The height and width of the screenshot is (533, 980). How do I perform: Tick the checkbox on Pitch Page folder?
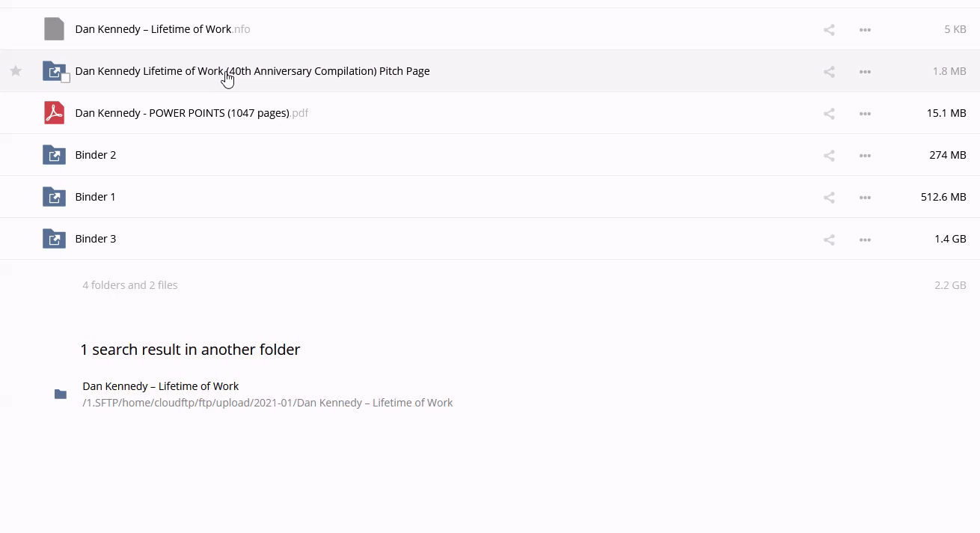coord(65,78)
